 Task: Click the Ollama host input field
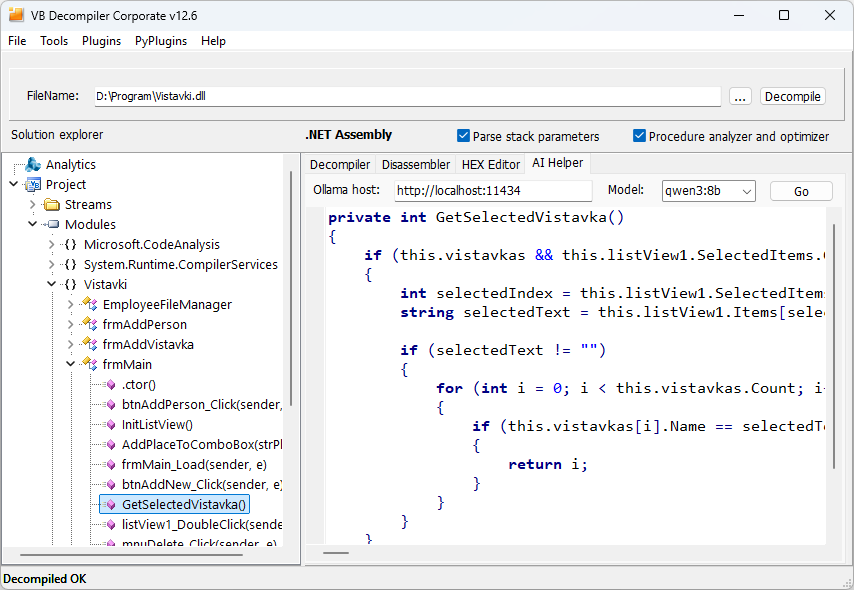coord(492,191)
